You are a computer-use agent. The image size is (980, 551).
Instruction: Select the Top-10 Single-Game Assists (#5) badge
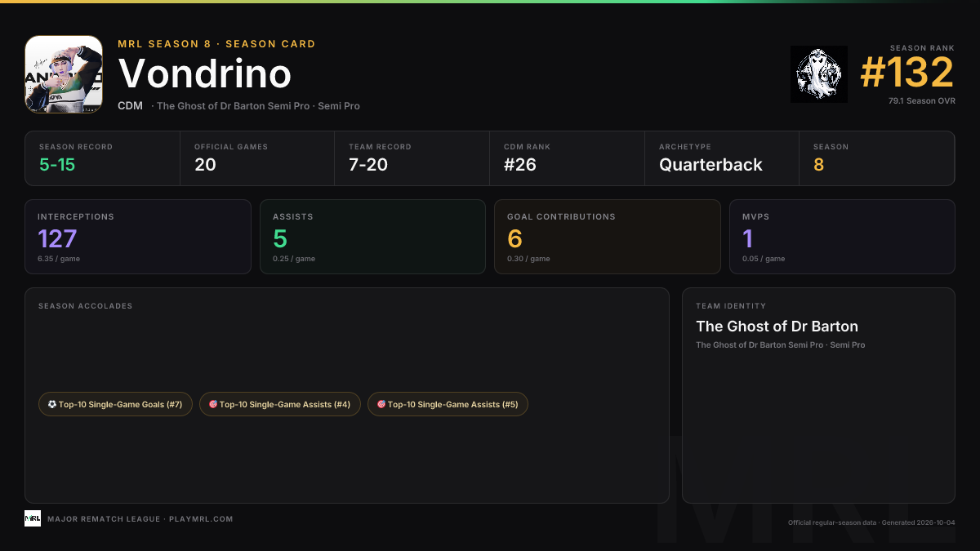[448, 404]
